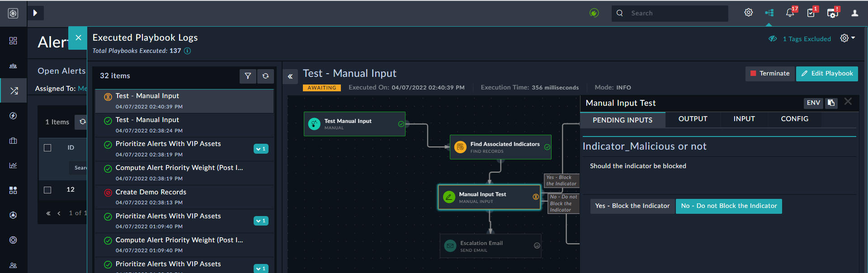Screen dimensions: 868x273
Task: Click the copy icon beside ENV
Action: click(x=831, y=103)
